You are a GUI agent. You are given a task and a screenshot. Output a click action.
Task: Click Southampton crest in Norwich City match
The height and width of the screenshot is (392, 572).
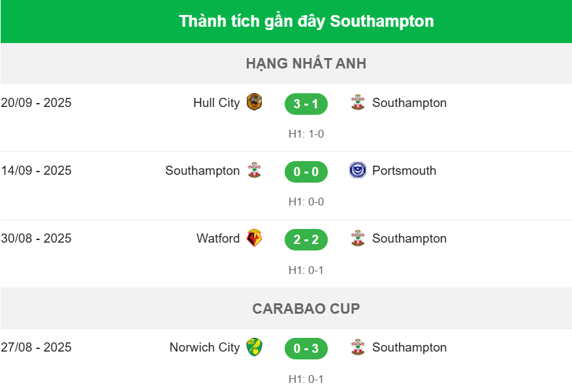pyautogui.click(x=358, y=347)
